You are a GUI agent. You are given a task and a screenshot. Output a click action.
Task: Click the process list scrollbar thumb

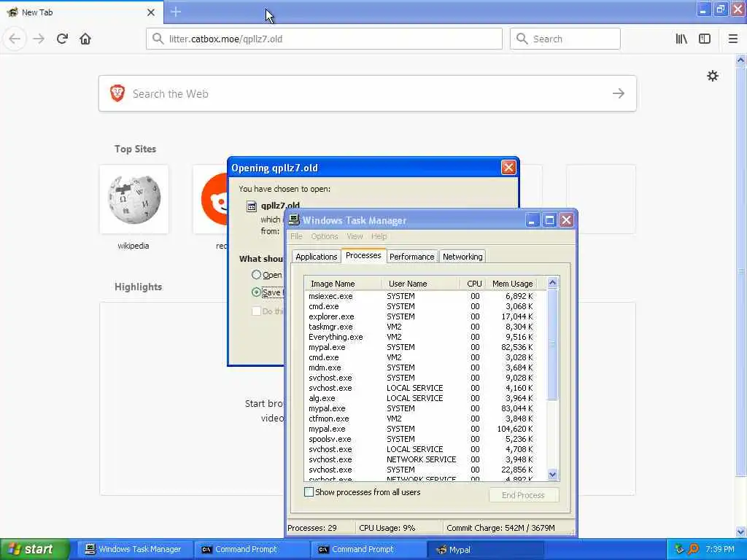click(x=553, y=344)
